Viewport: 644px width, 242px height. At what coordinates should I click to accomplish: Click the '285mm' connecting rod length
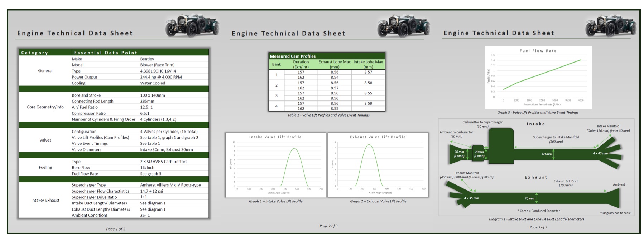click(x=147, y=102)
